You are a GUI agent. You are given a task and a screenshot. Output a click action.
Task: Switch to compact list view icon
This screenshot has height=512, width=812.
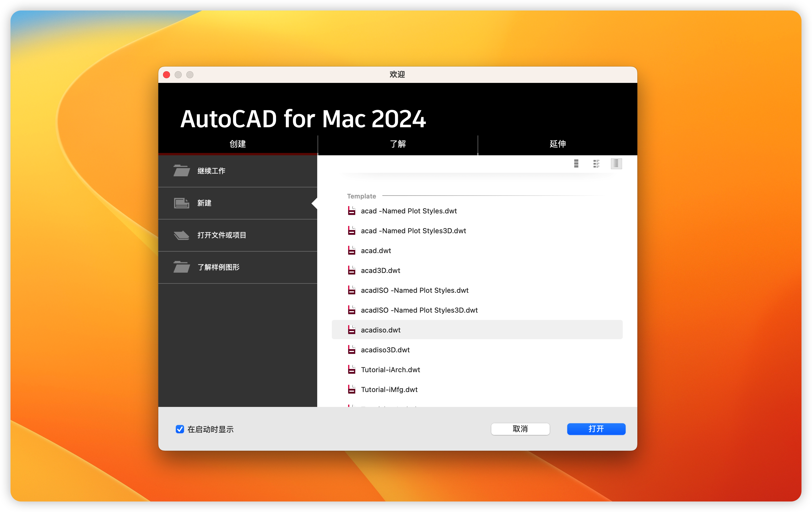point(616,163)
